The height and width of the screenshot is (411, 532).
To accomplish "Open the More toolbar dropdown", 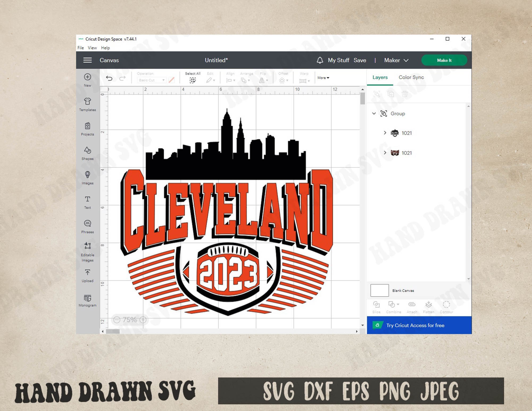I will point(323,78).
